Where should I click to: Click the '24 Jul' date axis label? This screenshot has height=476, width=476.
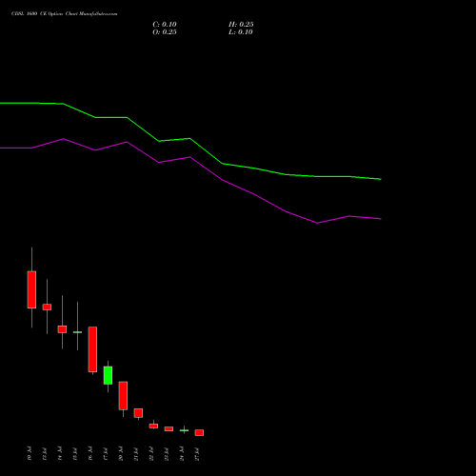tap(182, 453)
